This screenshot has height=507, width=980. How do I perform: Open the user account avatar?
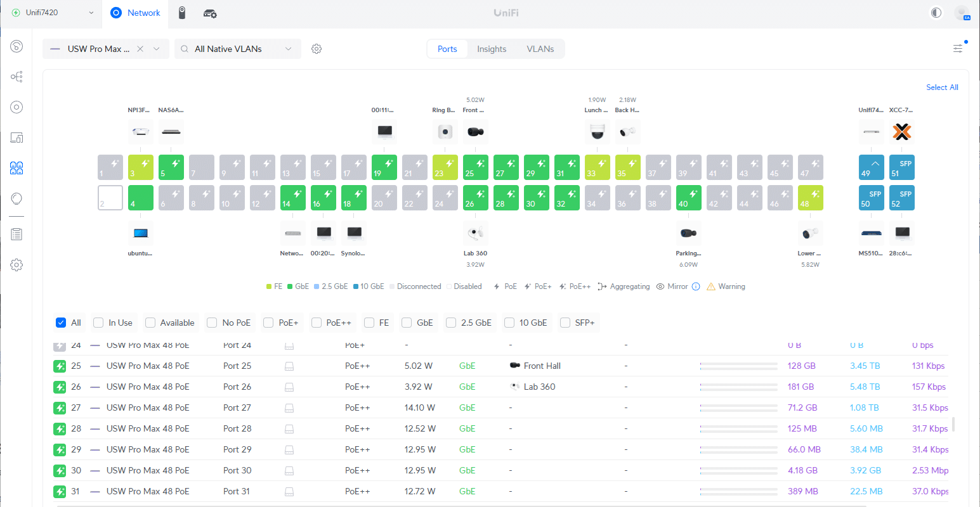coord(962,13)
